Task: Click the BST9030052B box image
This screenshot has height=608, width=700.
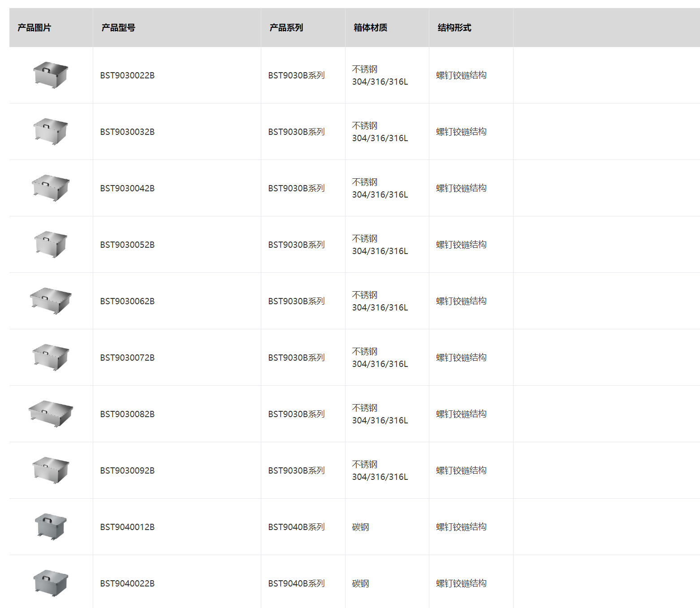Action: [x=51, y=244]
